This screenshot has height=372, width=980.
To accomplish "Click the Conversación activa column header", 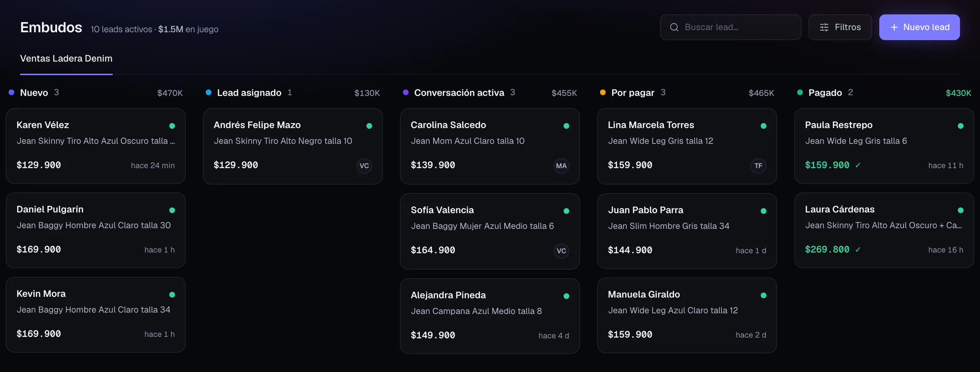I will tap(459, 93).
